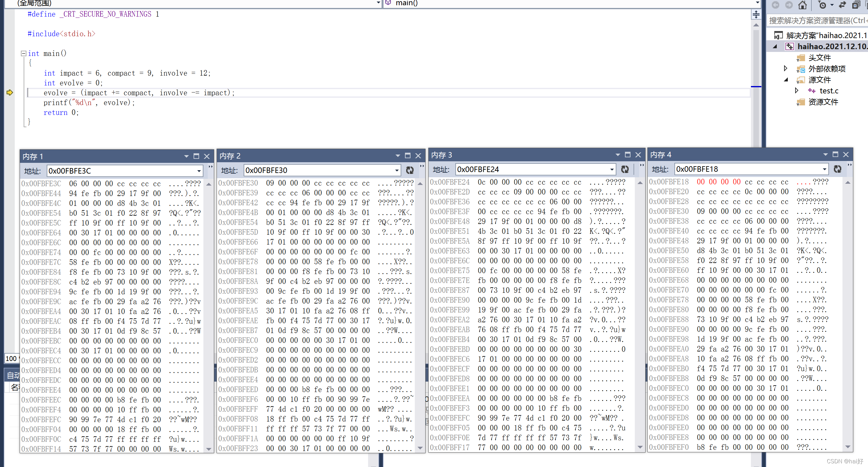Select test.c in Solution Explorer
The width and height of the screenshot is (868, 467).
(x=829, y=91)
